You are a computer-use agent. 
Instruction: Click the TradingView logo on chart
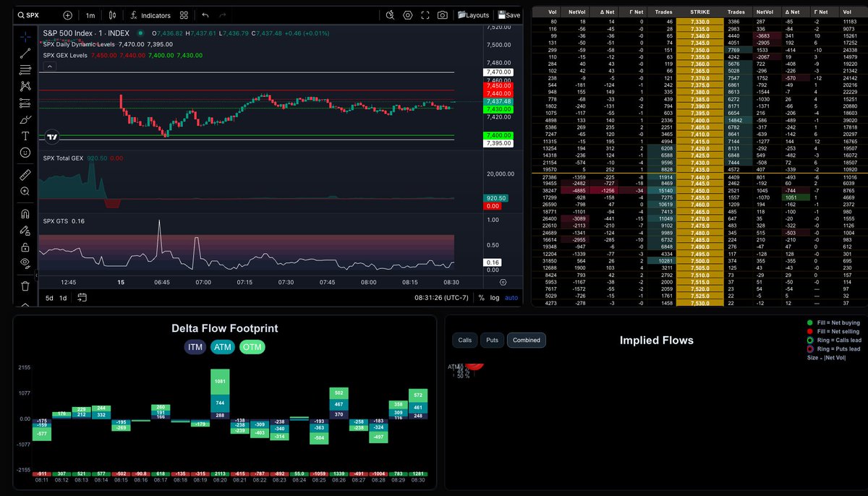(x=51, y=136)
